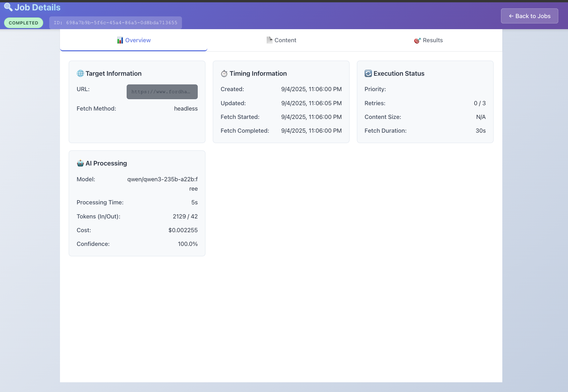Click the stopwatch icon beside Timing Information
This screenshot has width=568, height=392.
coord(224,73)
